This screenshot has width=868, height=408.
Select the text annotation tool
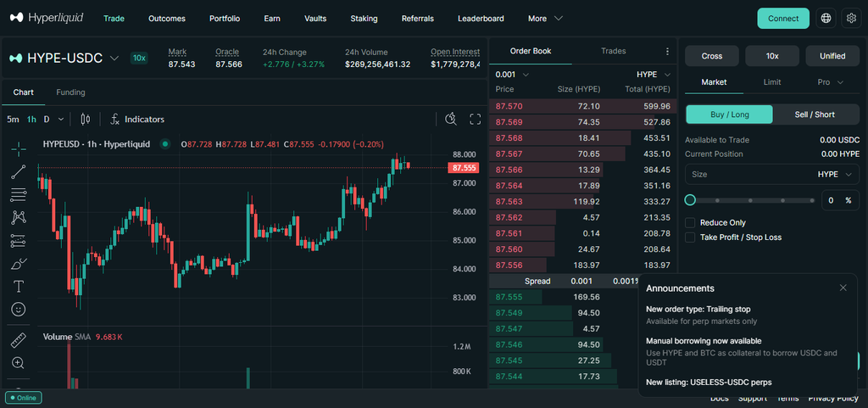pos(19,286)
